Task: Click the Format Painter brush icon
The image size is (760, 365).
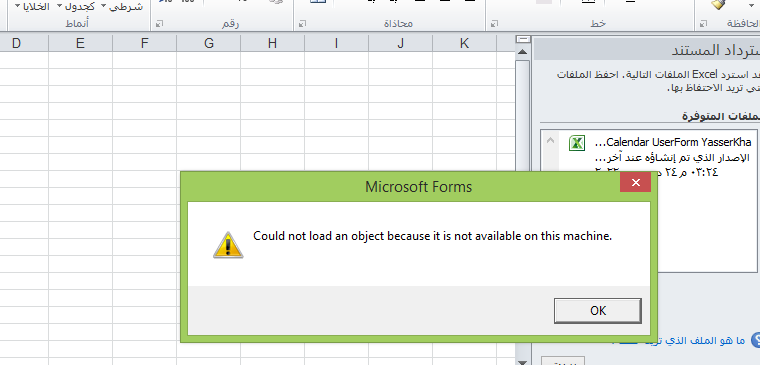Action: click(718, 4)
